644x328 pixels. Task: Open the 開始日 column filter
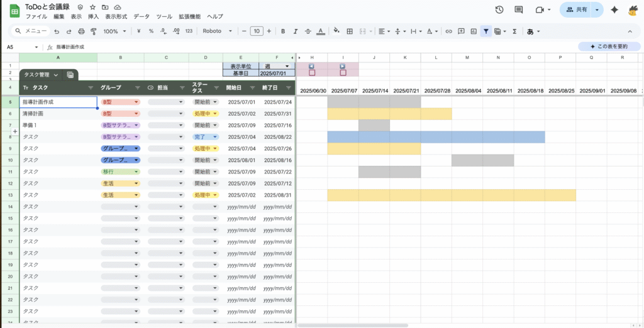tap(253, 88)
